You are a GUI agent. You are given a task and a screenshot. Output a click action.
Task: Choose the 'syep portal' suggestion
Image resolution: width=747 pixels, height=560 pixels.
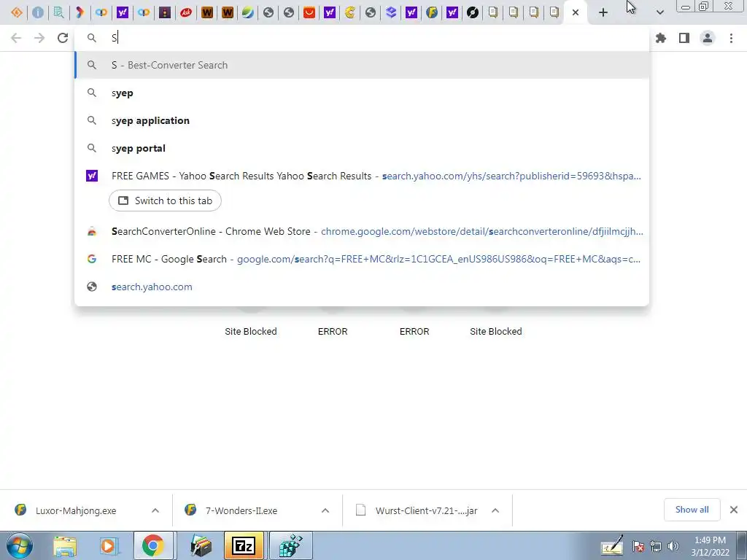[362, 148]
